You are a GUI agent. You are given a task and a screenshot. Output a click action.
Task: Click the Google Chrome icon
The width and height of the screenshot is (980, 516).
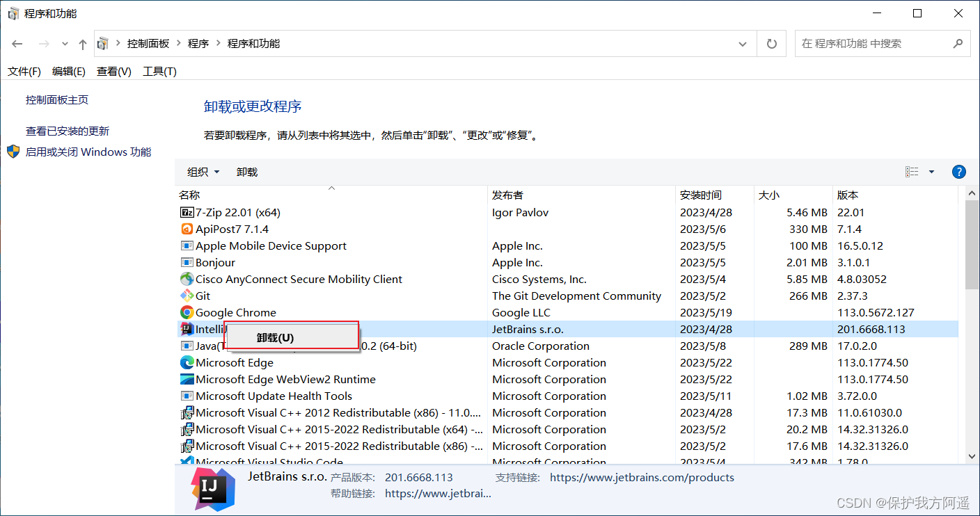coord(187,313)
